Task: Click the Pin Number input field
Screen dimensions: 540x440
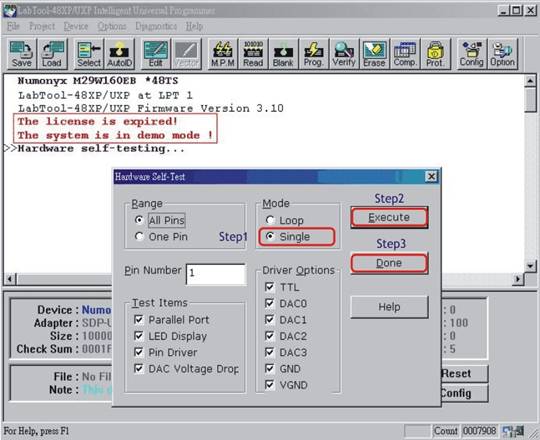Action: pyautogui.click(x=216, y=274)
